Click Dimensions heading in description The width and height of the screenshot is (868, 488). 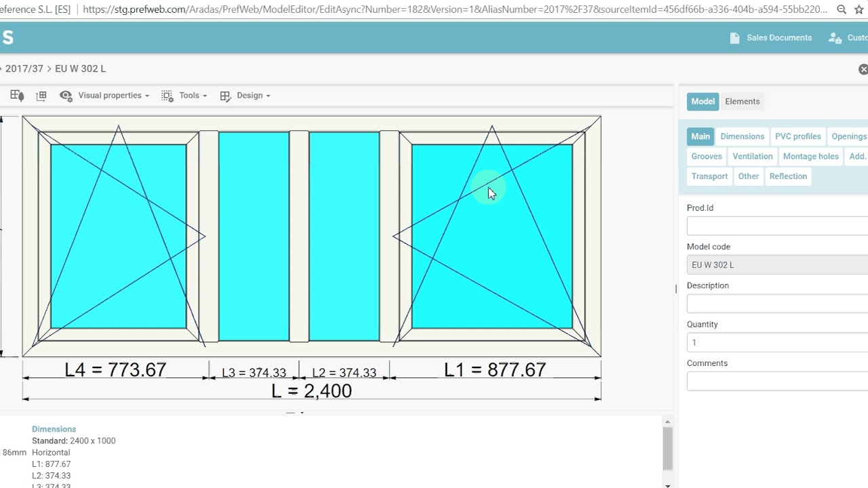(x=54, y=429)
